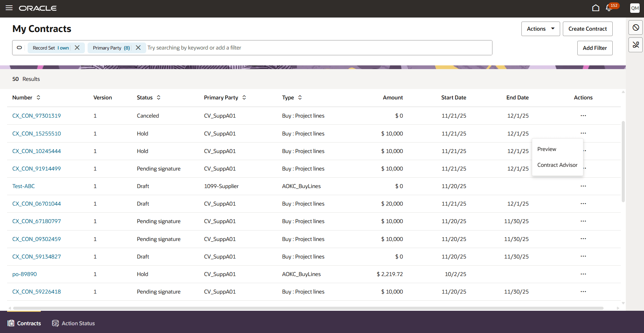Open the QM user avatar
The height and width of the screenshot is (333, 644).
tap(635, 8)
